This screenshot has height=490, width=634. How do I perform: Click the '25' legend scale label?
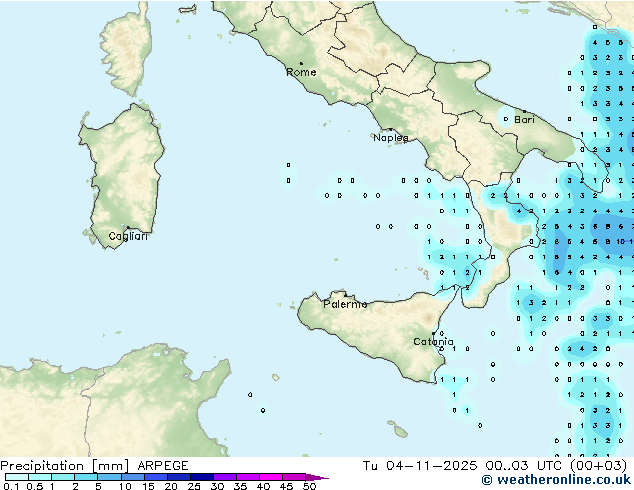point(194,486)
